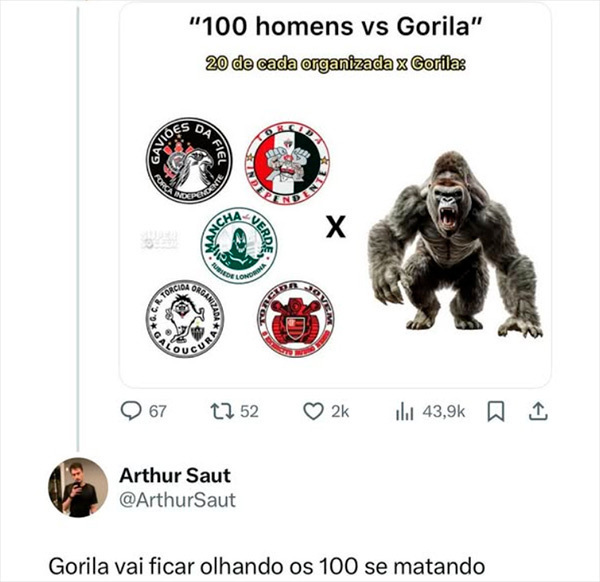Click the 2k likes count

(x=340, y=412)
